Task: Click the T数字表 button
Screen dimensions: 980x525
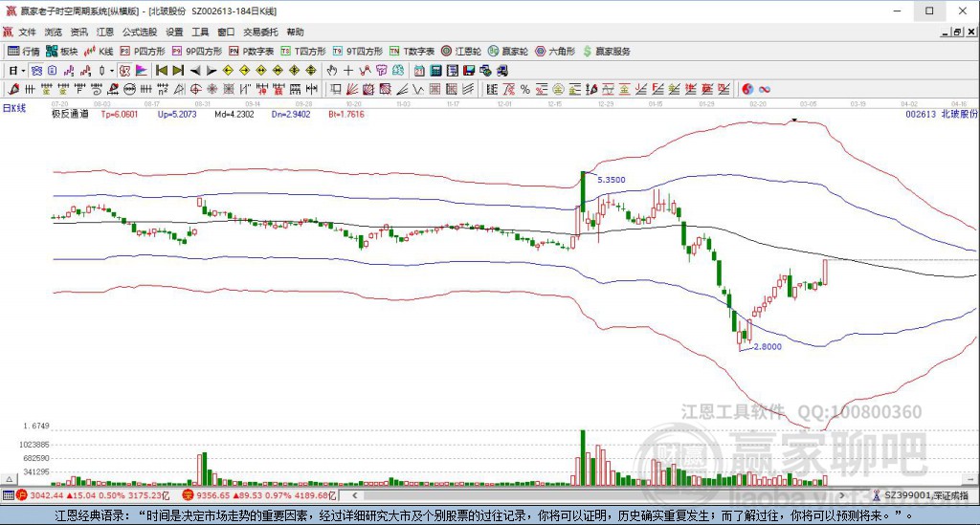Action: 412,52
